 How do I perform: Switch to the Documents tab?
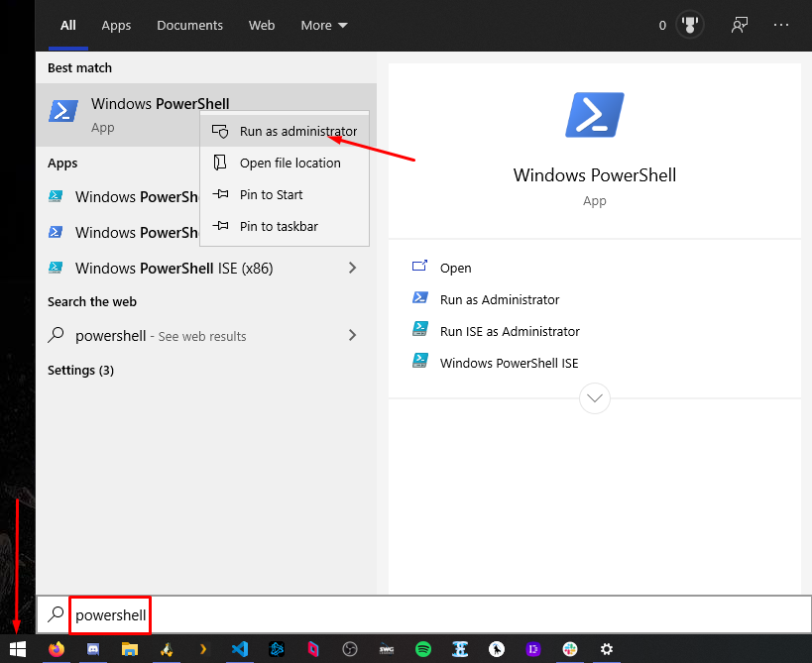pyautogui.click(x=189, y=25)
